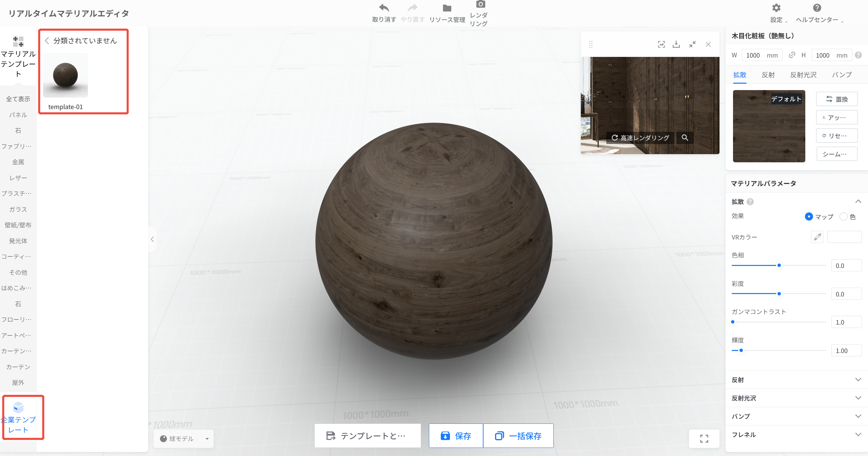Click the VRカラー color swatch
Viewport: 868px width, 456px height.
pos(844,237)
